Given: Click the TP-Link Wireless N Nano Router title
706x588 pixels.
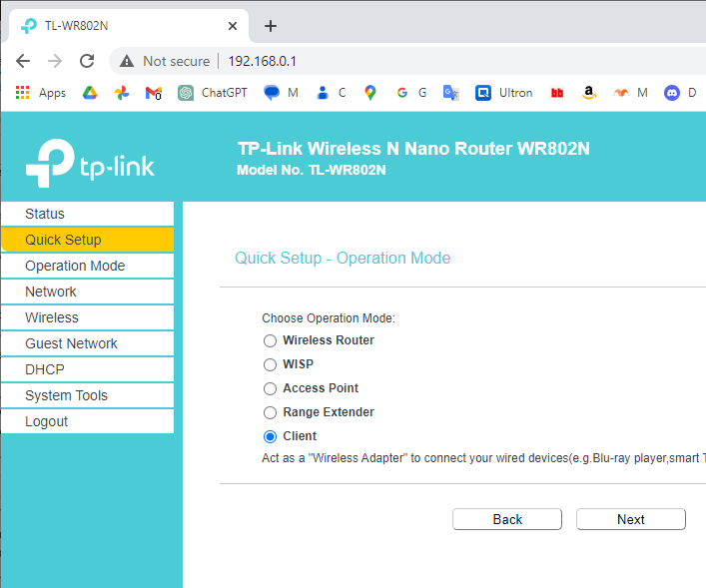Looking at the screenshot, I should [413, 149].
